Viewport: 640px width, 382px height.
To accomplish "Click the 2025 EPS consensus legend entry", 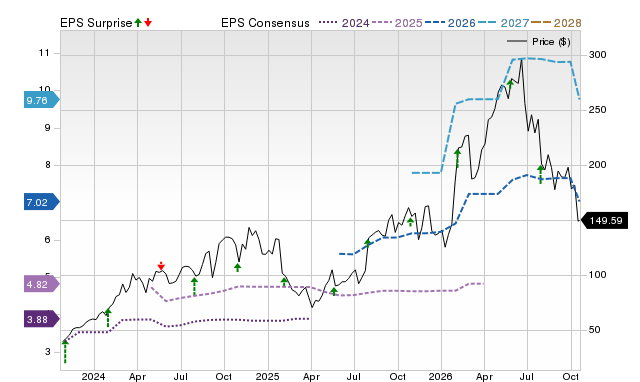I will point(397,23).
